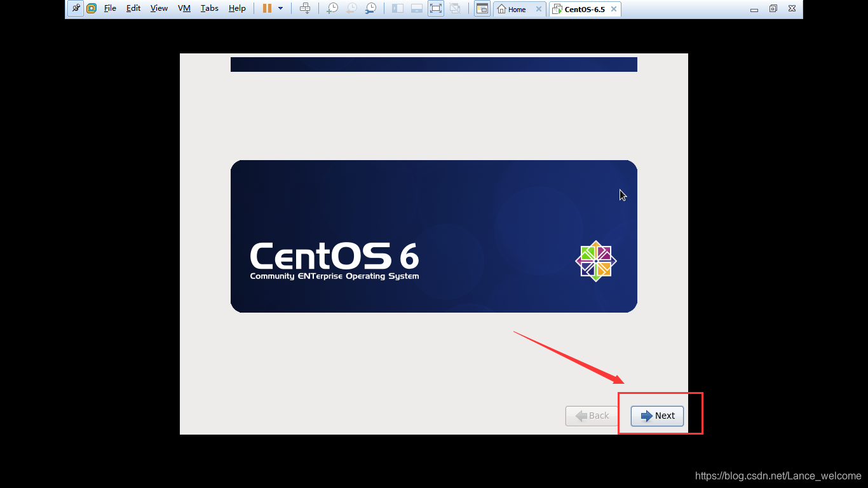
Task: Enter full screen mode
Action: pos(436,9)
